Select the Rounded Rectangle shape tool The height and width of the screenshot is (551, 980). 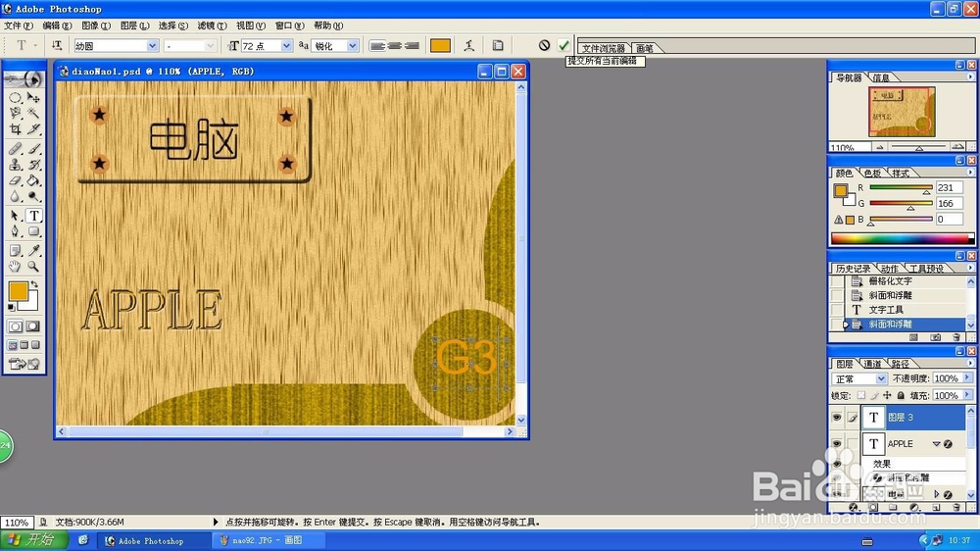[x=33, y=231]
